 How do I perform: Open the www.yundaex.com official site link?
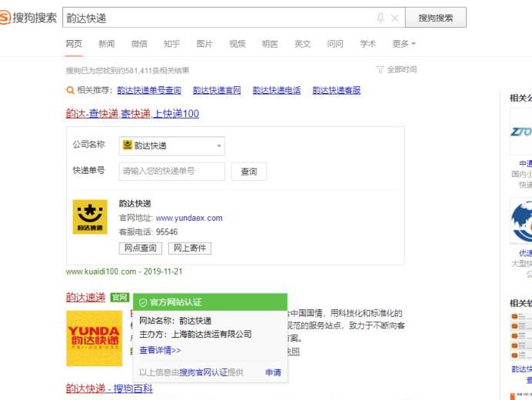(x=189, y=218)
